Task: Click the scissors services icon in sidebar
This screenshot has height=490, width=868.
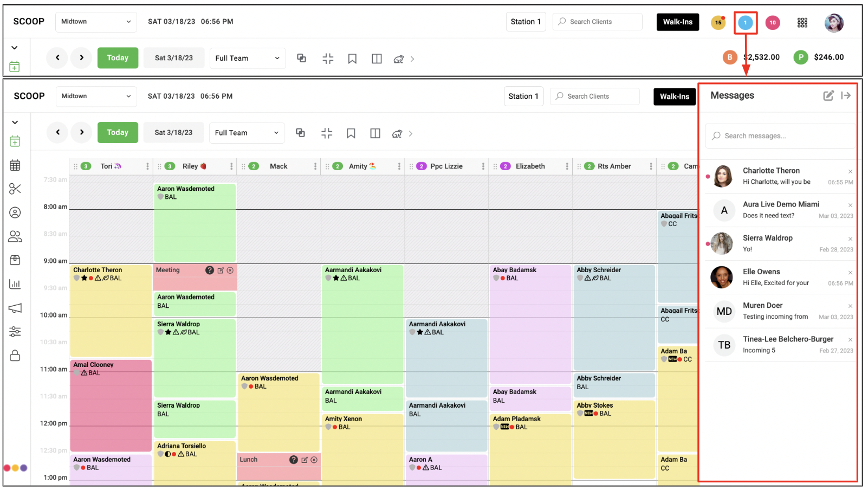Action: 15,189
